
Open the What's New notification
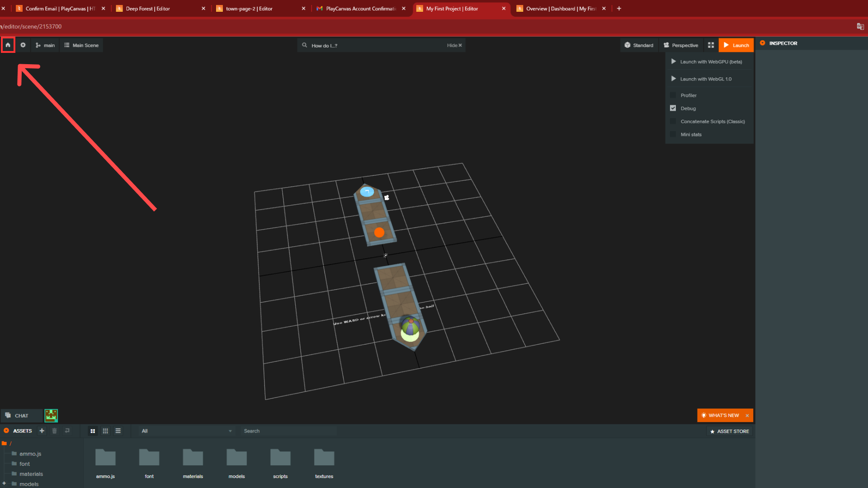click(720, 416)
